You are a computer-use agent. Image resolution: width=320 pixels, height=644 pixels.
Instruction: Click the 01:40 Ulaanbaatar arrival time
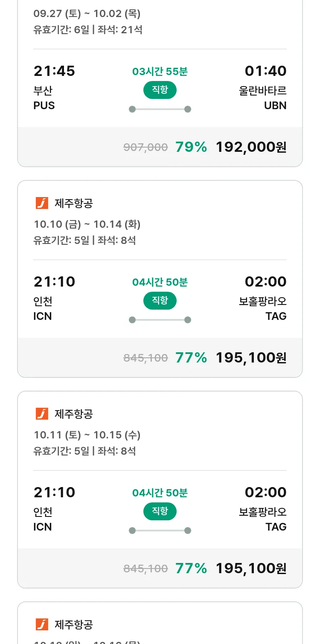pyautogui.click(x=265, y=71)
